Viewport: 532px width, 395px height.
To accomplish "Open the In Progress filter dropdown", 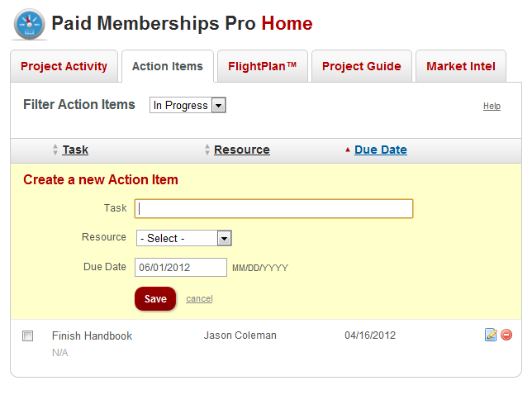I will point(188,105).
